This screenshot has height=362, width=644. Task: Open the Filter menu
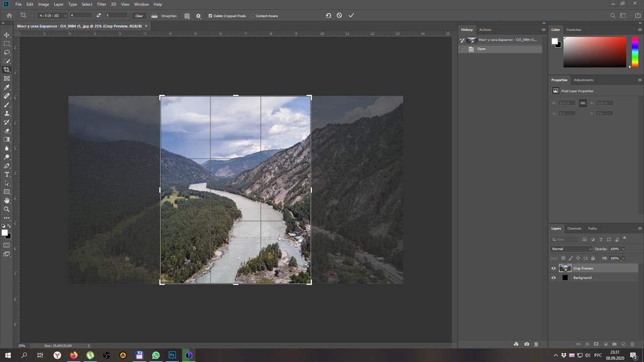(x=101, y=4)
